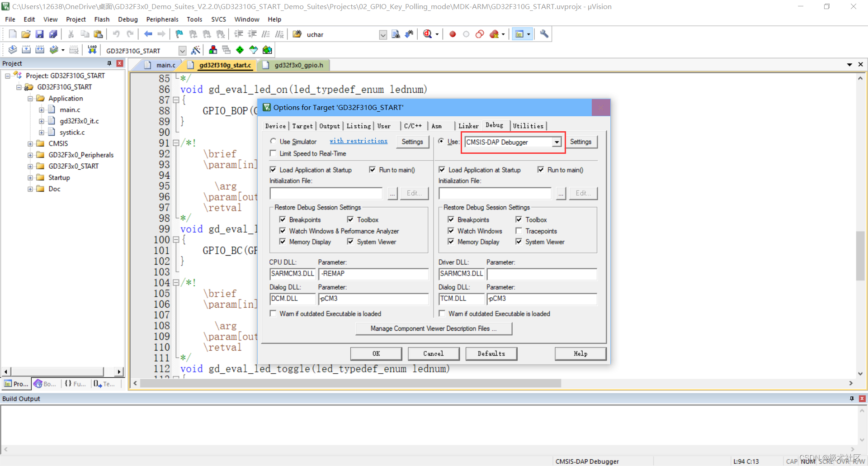Kill all breakpoints with the red-x icon

coord(494,34)
